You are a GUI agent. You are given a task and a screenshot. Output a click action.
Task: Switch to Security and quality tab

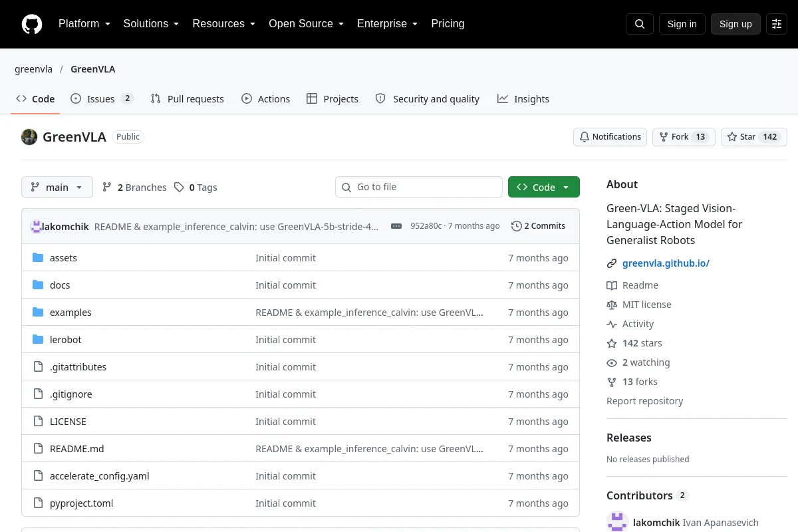click(x=428, y=99)
